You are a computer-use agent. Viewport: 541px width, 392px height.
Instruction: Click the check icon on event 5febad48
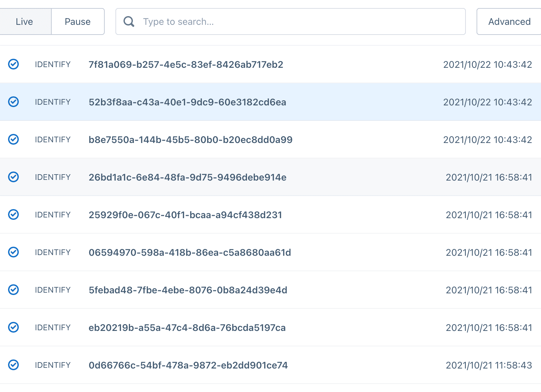pos(13,290)
